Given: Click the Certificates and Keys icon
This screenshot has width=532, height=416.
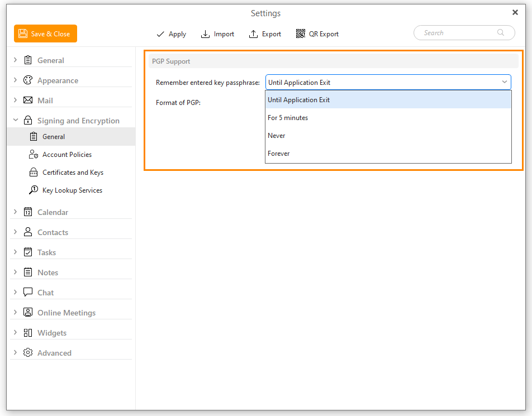Looking at the screenshot, I should click(x=34, y=172).
